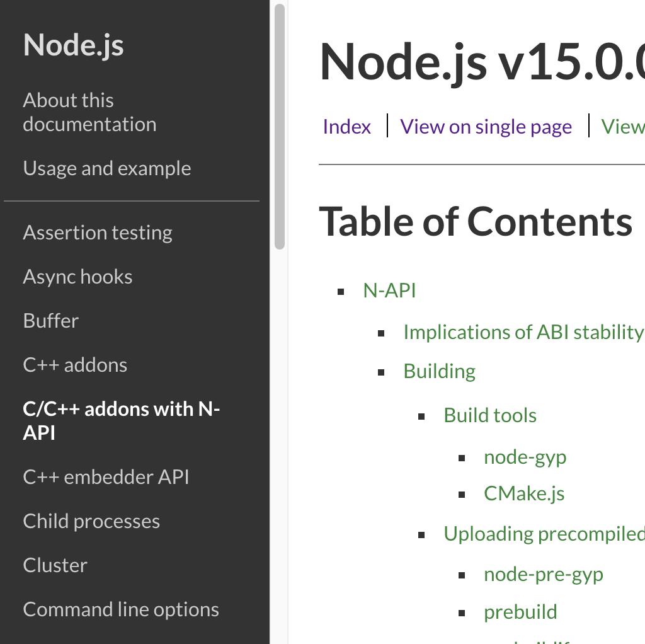Open CMake.js contents link
Image resolution: width=645 pixels, height=644 pixels.
pos(524,493)
